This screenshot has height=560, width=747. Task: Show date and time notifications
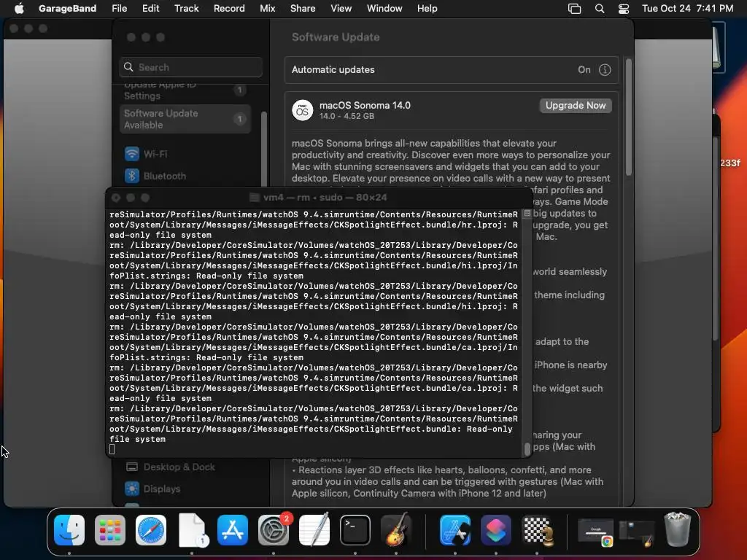pyautogui.click(x=687, y=8)
